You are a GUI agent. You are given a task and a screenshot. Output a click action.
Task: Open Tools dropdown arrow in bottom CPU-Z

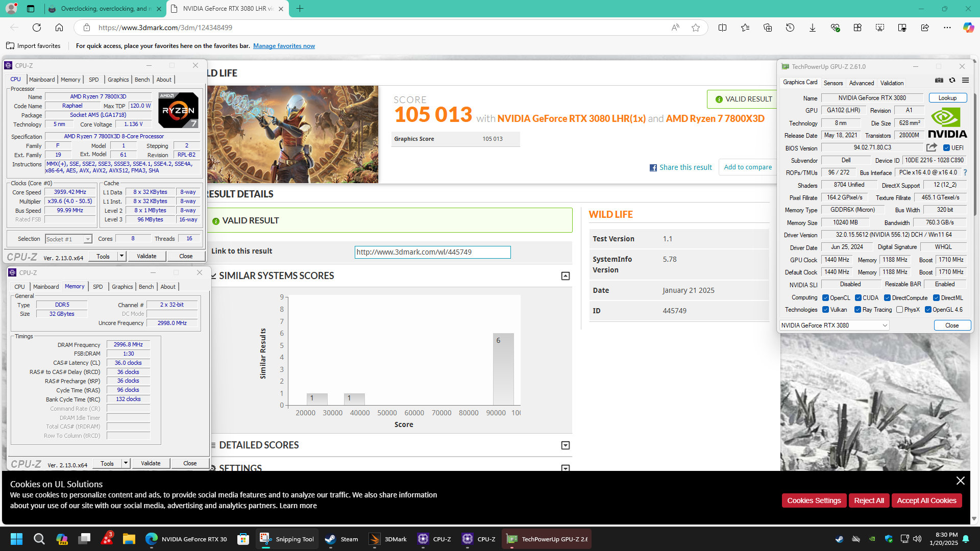[x=126, y=463]
